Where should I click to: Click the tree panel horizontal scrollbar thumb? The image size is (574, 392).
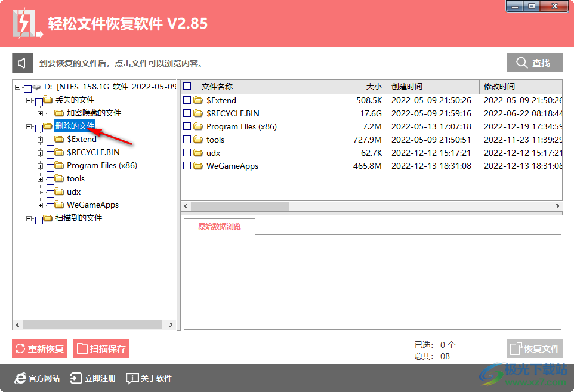[x=92, y=325]
